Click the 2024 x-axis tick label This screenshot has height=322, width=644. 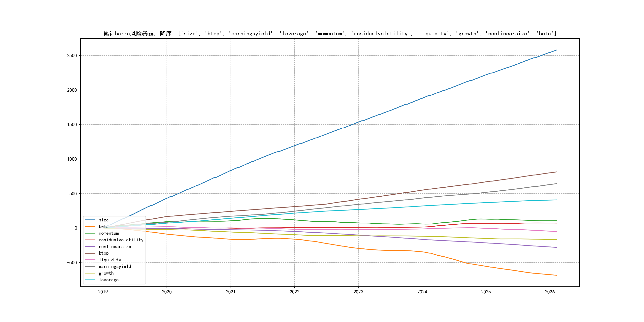[x=422, y=292]
